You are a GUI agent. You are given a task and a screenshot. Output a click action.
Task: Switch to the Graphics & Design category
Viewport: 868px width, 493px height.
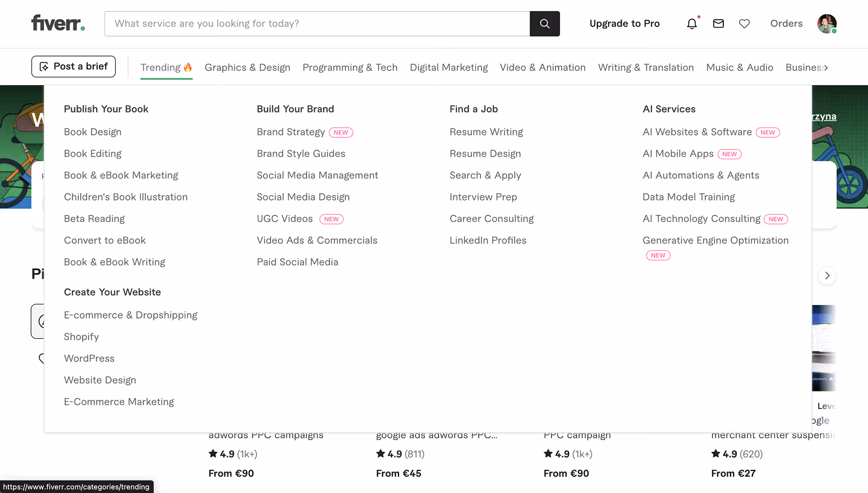(x=247, y=67)
